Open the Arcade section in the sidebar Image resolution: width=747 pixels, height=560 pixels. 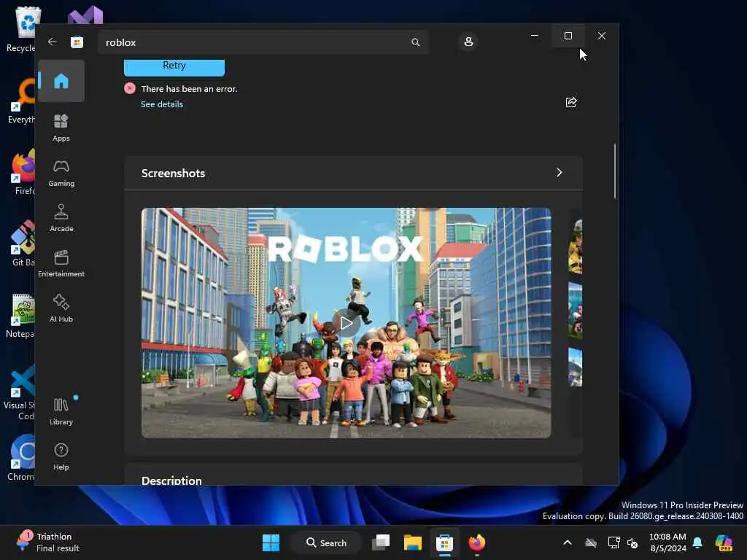click(61, 219)
